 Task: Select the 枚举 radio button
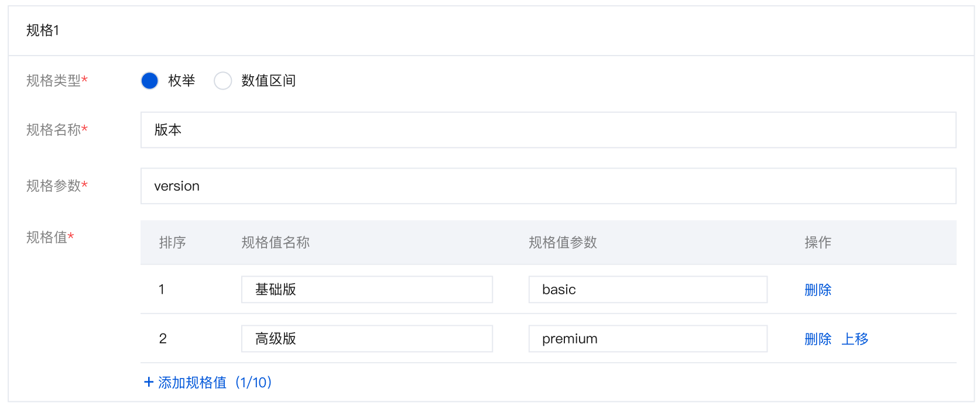150,81
